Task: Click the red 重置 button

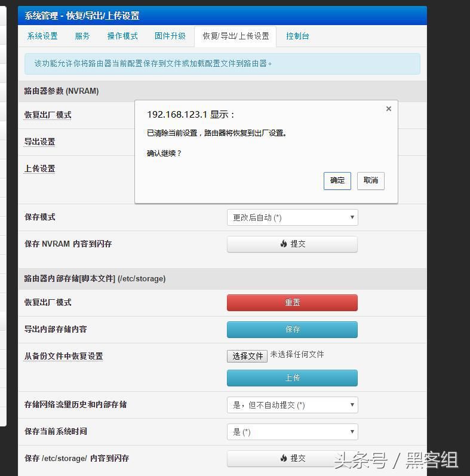Action: pos(293,303)
